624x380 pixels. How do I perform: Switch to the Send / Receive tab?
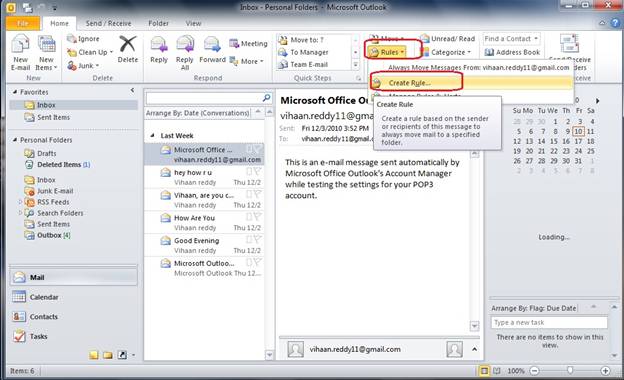pyautogui.click(x=108, y=23)
